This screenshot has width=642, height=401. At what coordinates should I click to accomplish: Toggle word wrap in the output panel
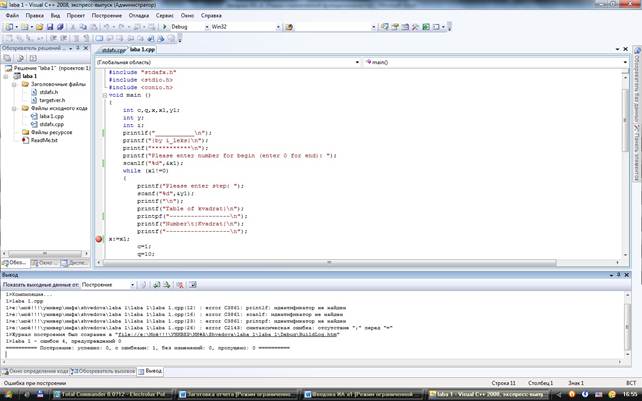coord(192,285)
